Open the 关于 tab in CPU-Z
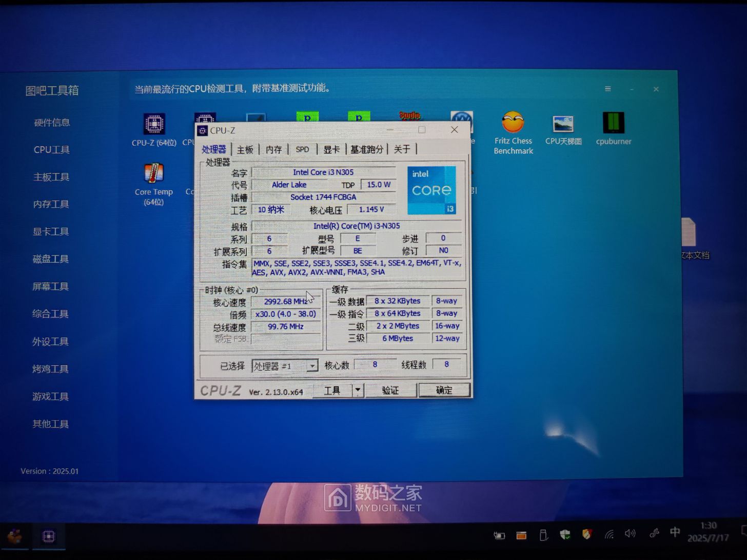747x560 pixels. click(x=402, y=149)
